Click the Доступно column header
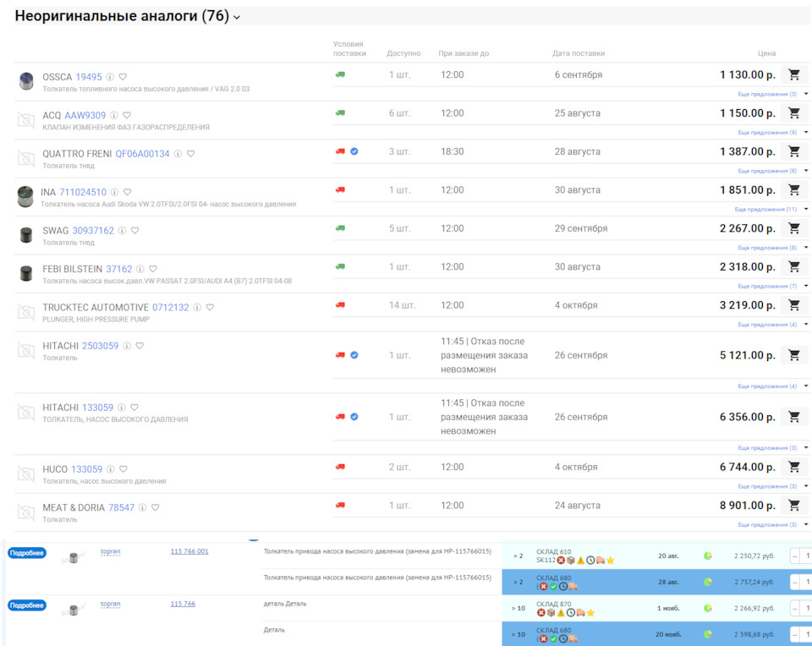Viewport: 812px width, 646px height. point(403,53)
